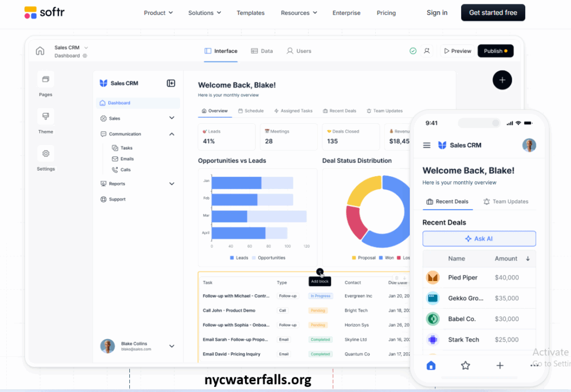The width and height of the screenshot is (571, 392).
Task: Open the Product dropdown in top navigation
Action: [x=158, y=13]
